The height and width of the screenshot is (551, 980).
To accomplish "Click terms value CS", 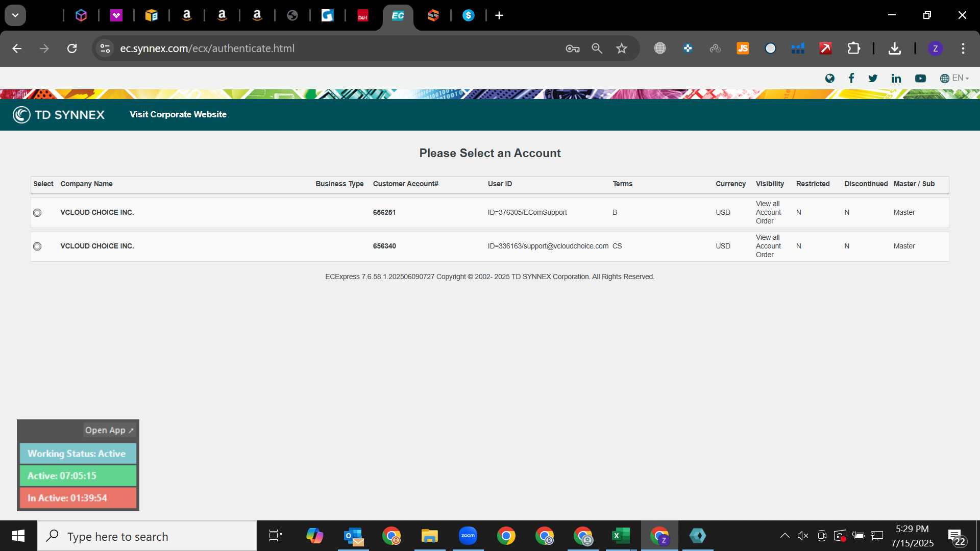I will [617, 246].
